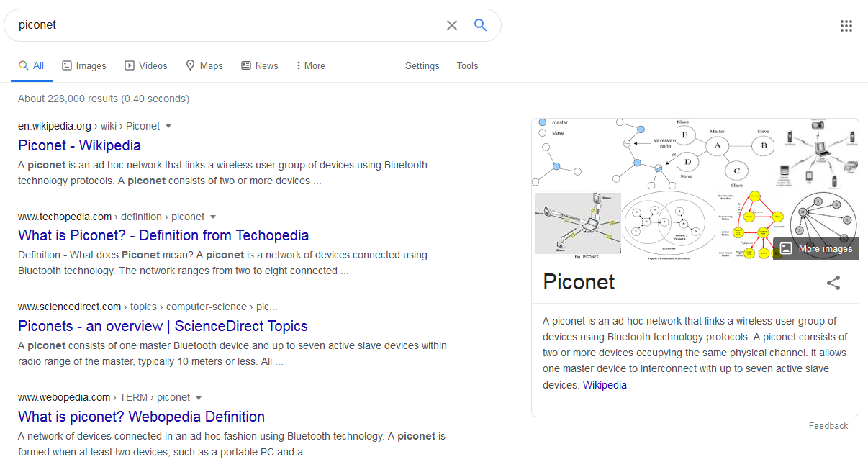
Task: Open the ScienceDirect Piconets overview link
Action: point(163,326)
